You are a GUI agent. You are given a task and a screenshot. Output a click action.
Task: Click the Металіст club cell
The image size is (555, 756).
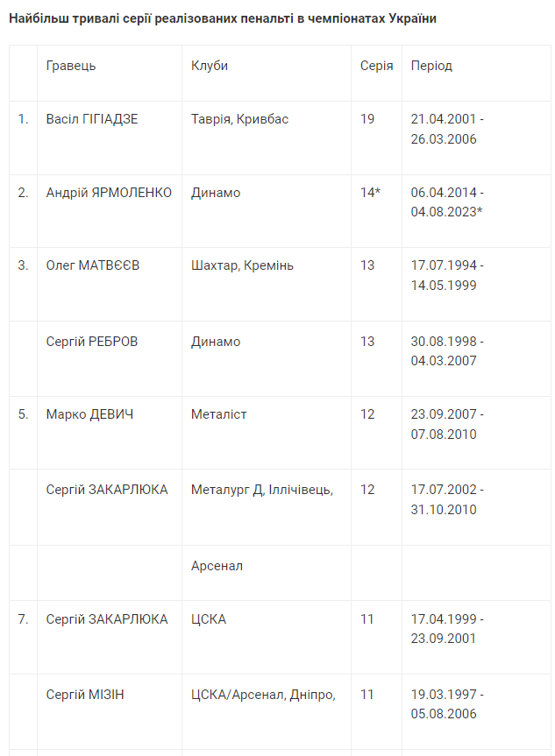(x=219, y=414)
